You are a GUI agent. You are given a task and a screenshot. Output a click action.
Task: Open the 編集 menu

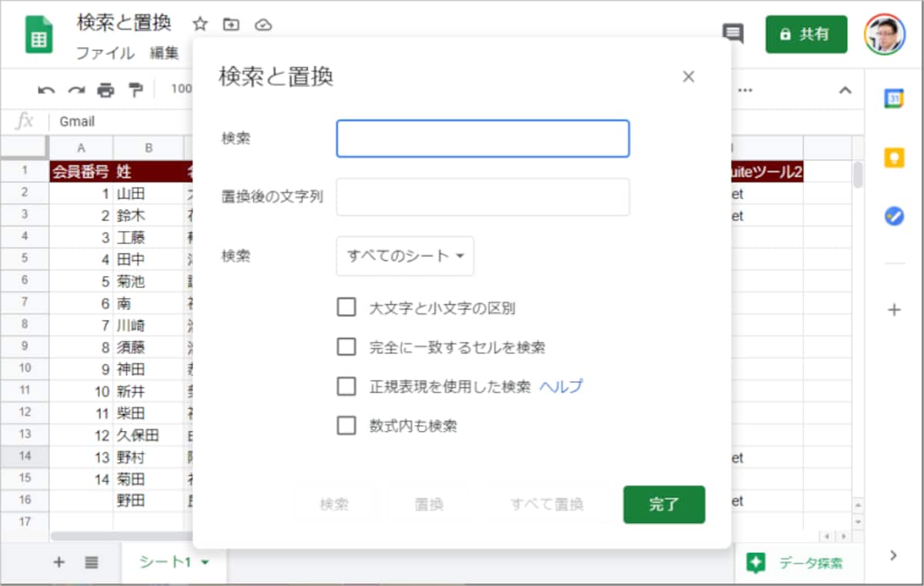[x=164, y=53]
